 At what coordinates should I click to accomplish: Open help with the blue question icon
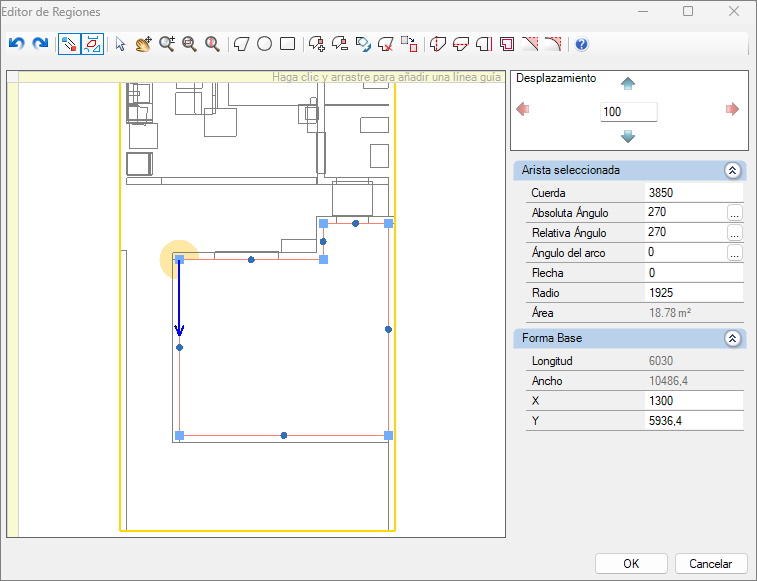582,44
